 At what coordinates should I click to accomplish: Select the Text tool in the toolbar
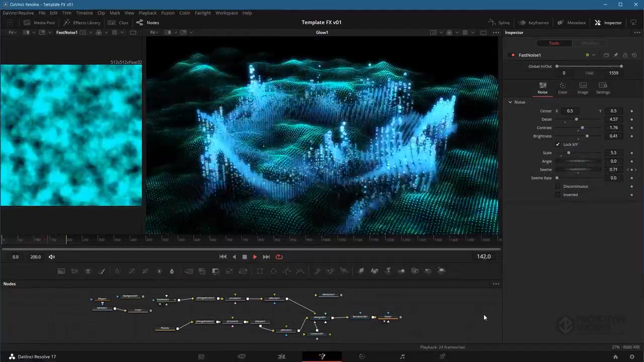pyautogui.click(x=88, y=271)
